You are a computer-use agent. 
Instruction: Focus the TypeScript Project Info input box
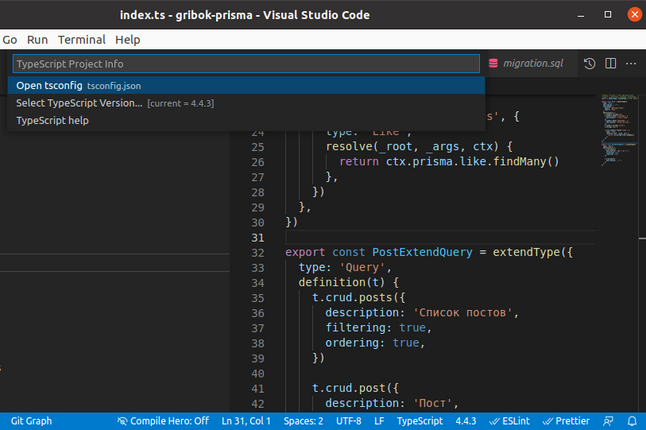coord(246,64)
